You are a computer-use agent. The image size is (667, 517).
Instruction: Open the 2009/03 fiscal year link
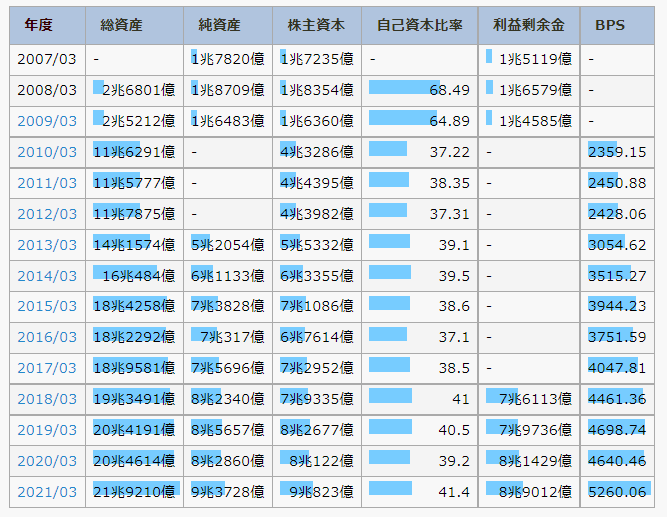coord(47,121)
